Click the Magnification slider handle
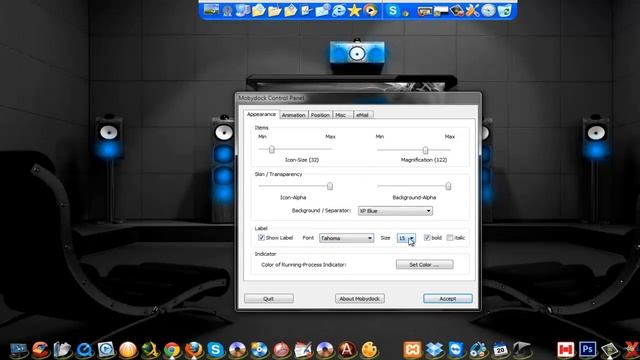Image resolution: width=640 pixels, height=360 pixels. (425, 150)
